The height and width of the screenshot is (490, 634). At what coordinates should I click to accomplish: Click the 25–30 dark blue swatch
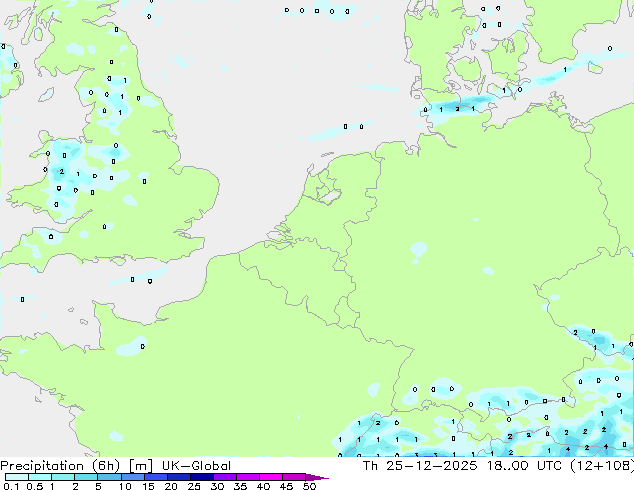(x=201, y=477)
